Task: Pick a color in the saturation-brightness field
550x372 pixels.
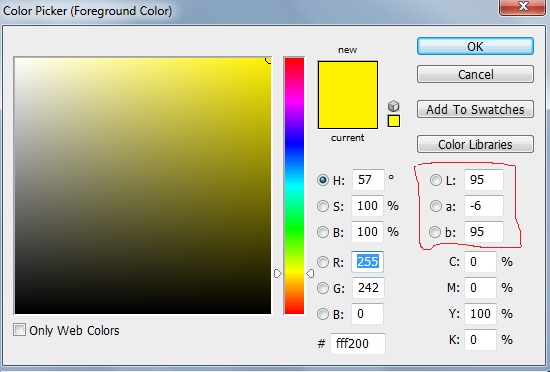Action: [143, 186]
